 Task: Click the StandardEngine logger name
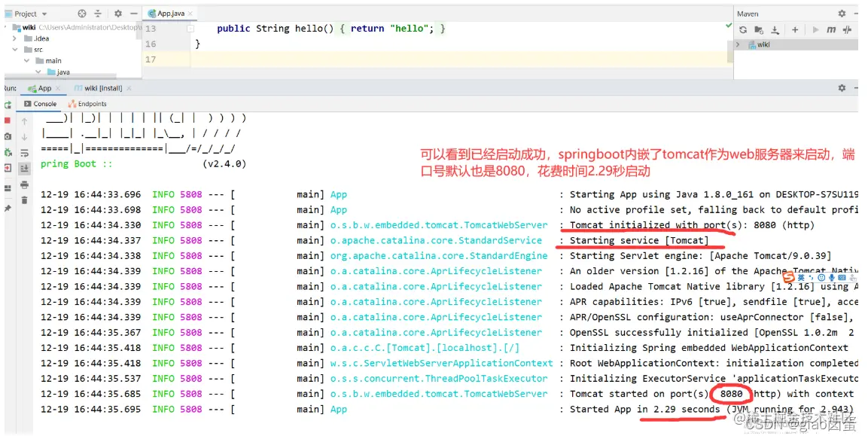[439, 256]
